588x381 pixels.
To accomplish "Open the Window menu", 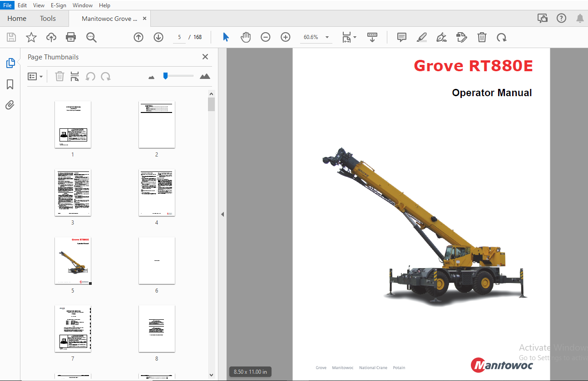I will [83, 5].
